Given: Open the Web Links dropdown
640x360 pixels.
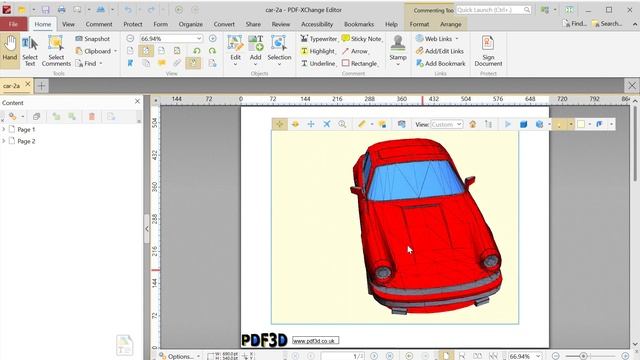Looking at the screenshot, I should tap(457, 39).
